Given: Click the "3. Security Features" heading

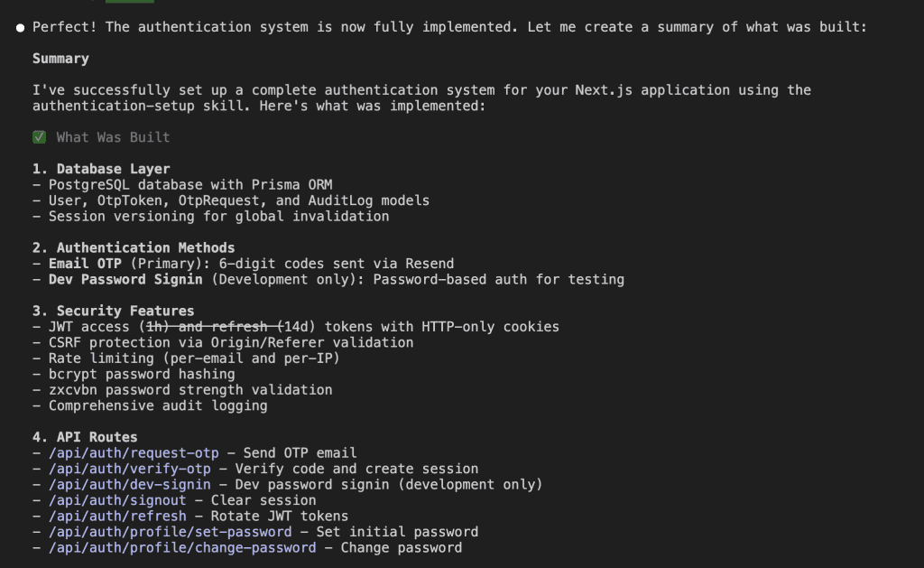Looking at the screenshot, I should [113, 311].
